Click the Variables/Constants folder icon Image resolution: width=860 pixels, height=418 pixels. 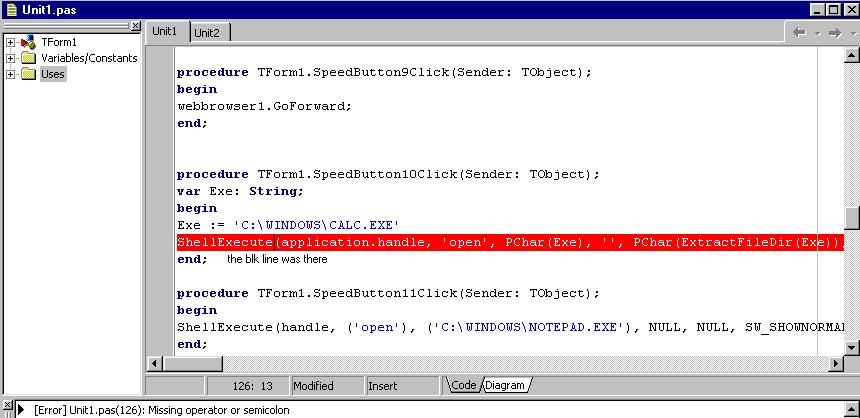tap(28, 58)
